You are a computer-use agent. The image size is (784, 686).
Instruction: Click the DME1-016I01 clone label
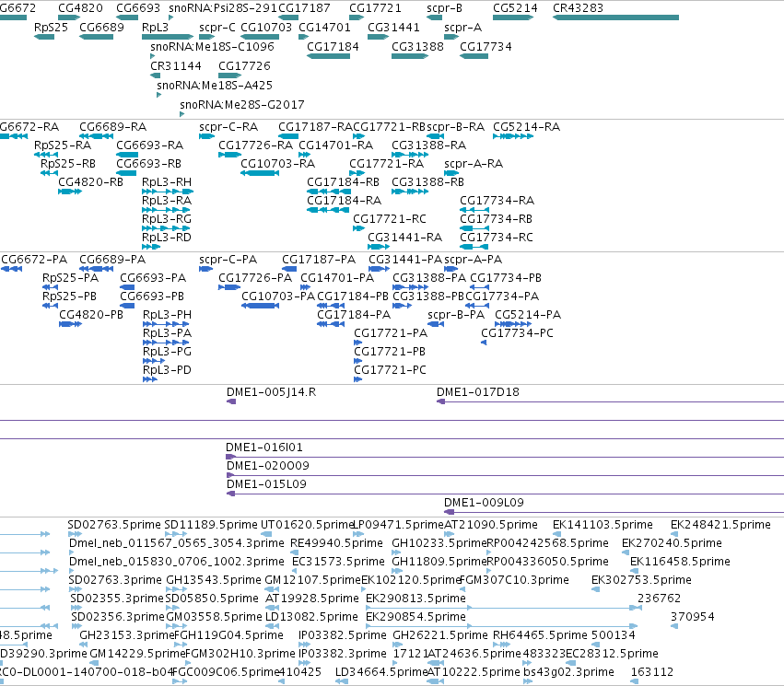pos(264,448)
